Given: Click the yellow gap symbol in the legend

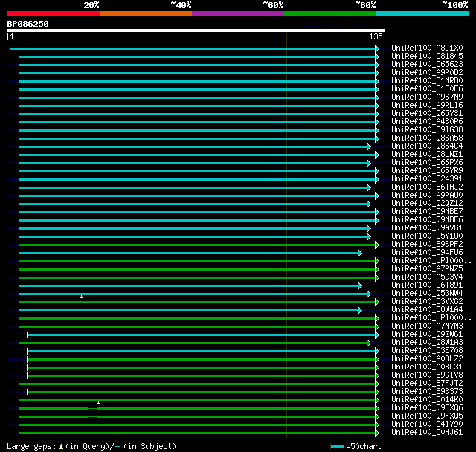Looking at the screenshot, I should pos(61,447).
